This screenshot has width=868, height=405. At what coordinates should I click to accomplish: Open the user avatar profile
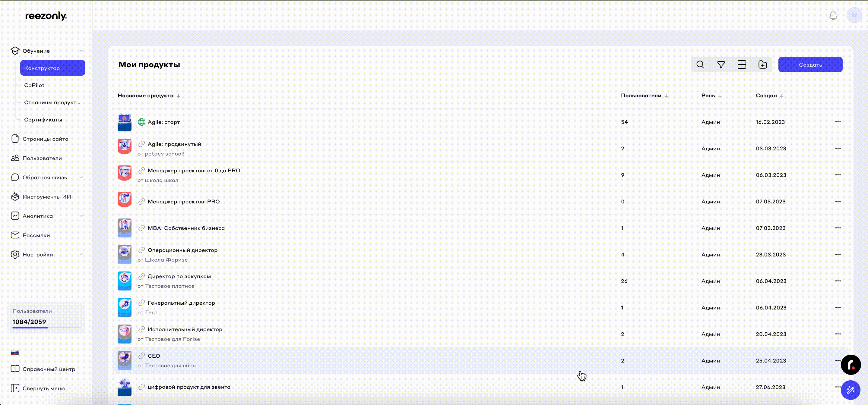coord(854,15)
